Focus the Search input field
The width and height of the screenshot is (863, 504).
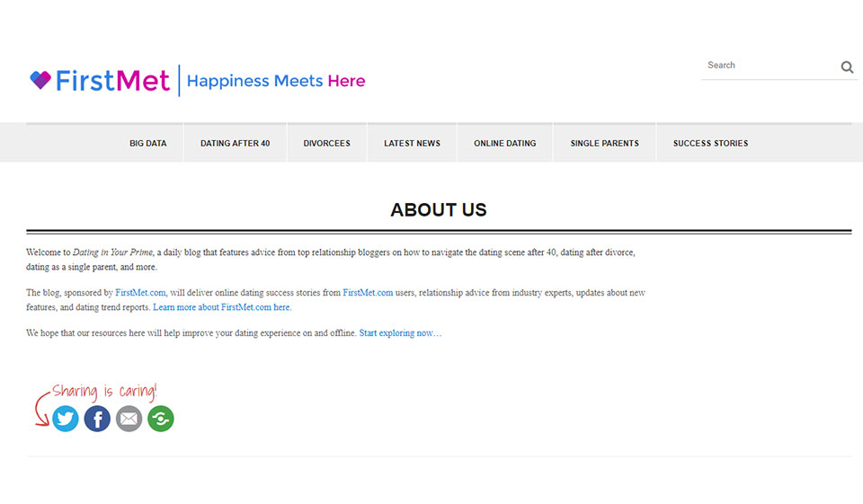click(769, 66)
